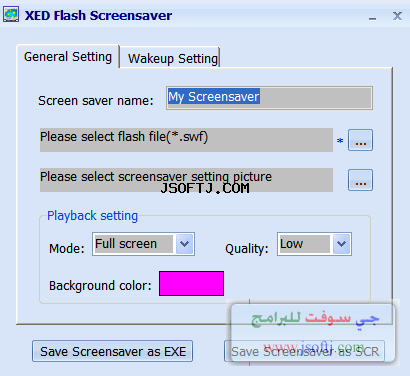The width and height of the screenshot is (410, 376).
Task: Pick the magenta background color swatch
Action: click(x=191, y=283)
